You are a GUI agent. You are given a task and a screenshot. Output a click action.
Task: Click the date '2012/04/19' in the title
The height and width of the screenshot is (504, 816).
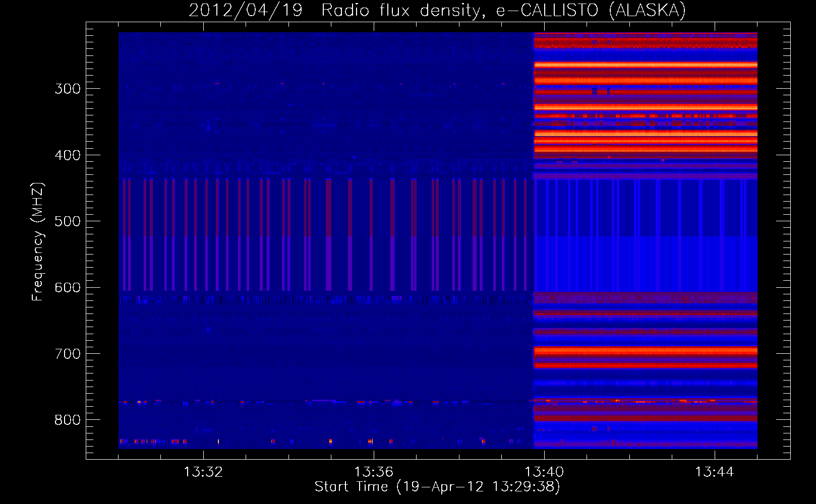click(246, 10)
